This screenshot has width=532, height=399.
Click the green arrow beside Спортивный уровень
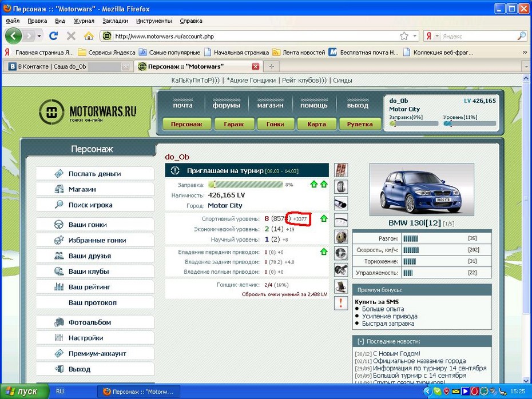tap(324, 219)
